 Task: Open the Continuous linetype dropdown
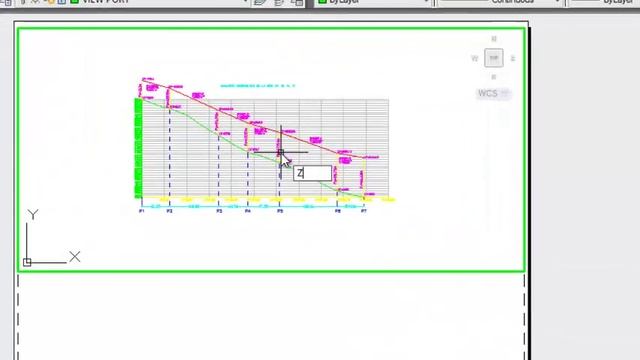click(x=500, y=2)
